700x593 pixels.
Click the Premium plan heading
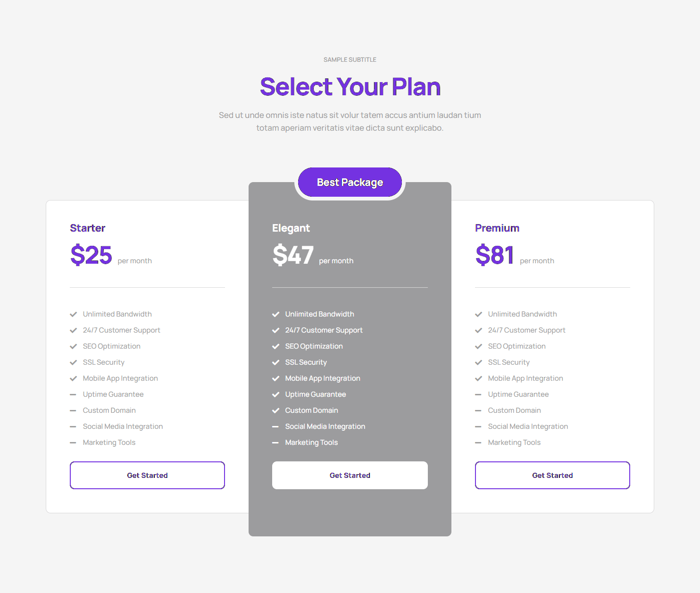click(x=497, y=228)
